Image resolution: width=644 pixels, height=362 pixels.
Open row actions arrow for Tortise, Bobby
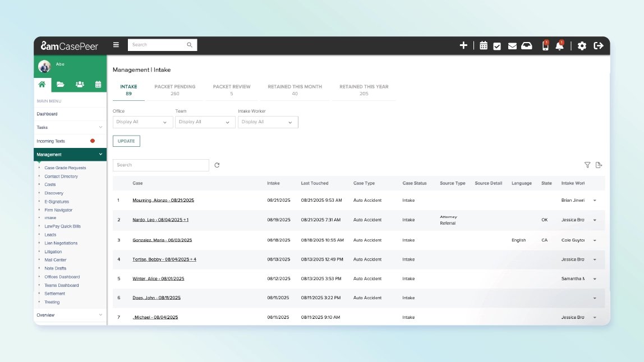click(x=595, y=259)
